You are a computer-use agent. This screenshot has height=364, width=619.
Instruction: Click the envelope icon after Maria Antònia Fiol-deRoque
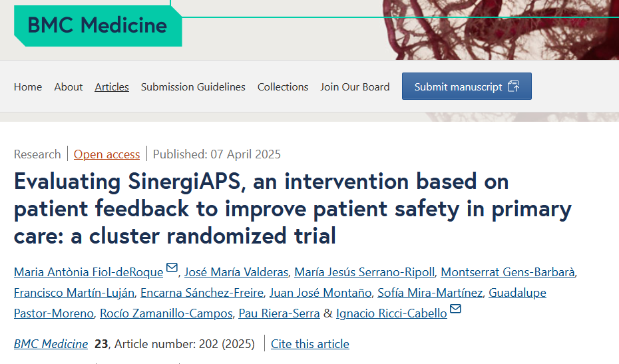click(x=172, y=268)
